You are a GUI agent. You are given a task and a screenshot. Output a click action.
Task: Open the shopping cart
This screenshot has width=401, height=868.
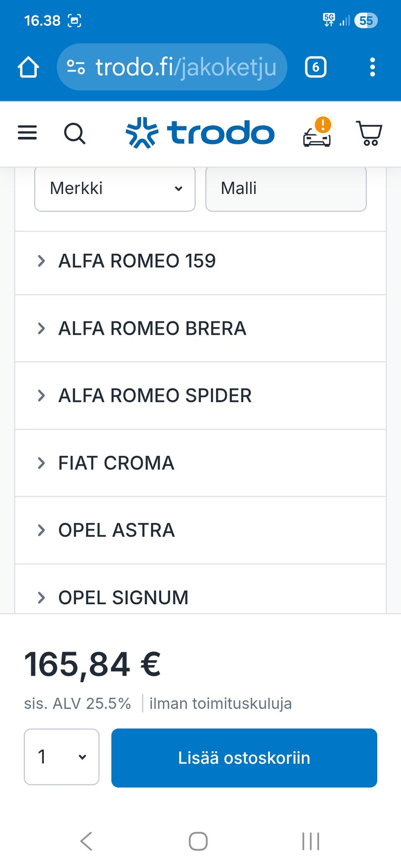pyautogui.click(x=369, y=133)
